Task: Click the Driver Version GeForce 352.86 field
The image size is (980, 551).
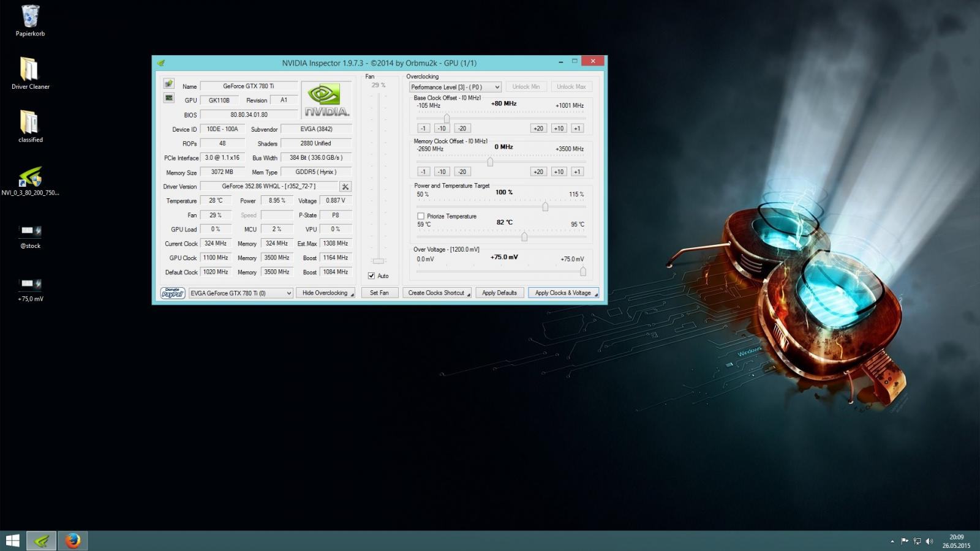Action: (x=269, y=186)
